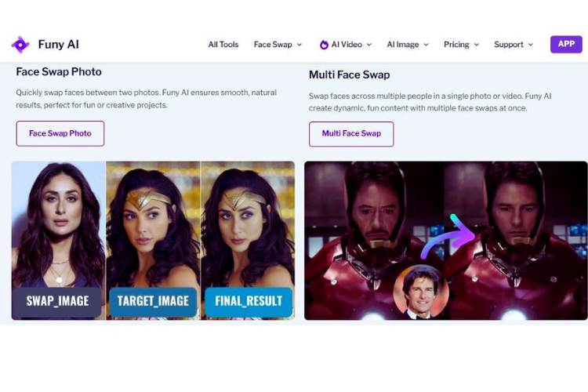Click the Multi Face Swap heading
The height and width of the screenshot is (392, 588).
click(350, 74)
